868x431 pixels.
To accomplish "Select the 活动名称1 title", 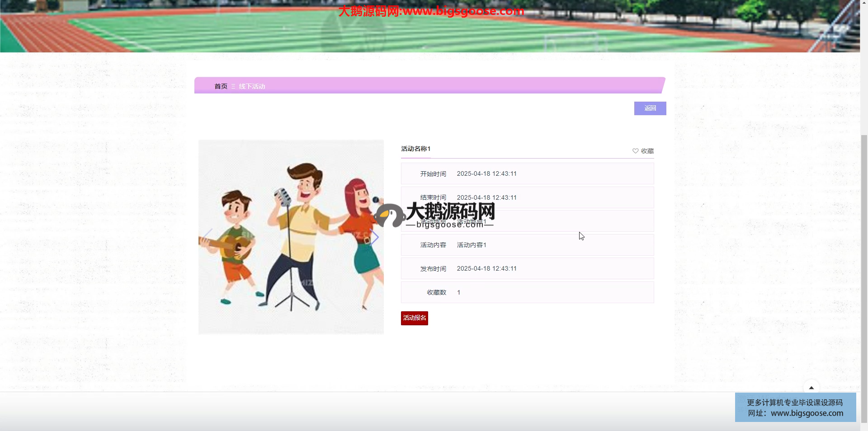I will (415, 149).
